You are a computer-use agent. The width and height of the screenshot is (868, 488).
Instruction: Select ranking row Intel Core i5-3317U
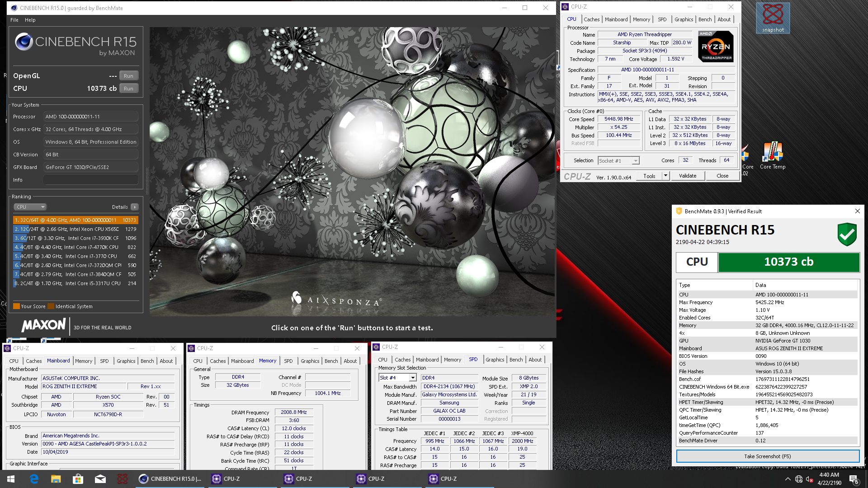coord(75,283)
